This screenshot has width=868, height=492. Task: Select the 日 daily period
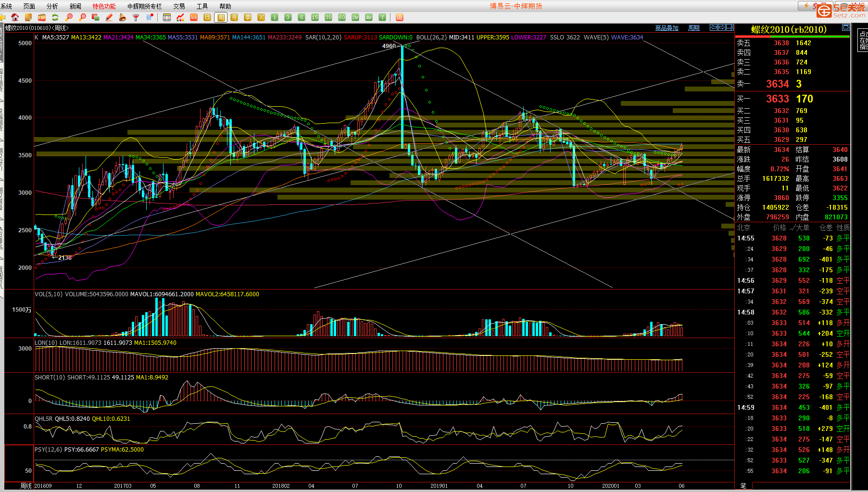pos(207,17)
